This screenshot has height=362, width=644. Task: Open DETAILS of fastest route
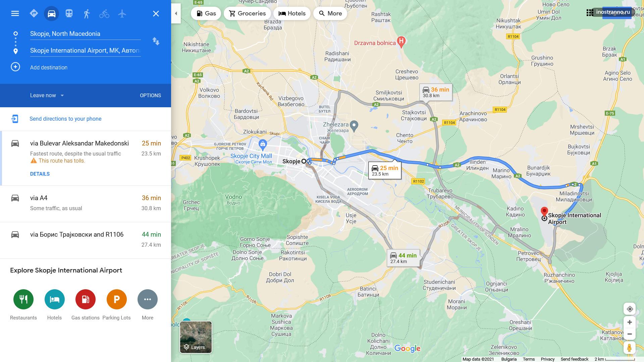[40, 174]
